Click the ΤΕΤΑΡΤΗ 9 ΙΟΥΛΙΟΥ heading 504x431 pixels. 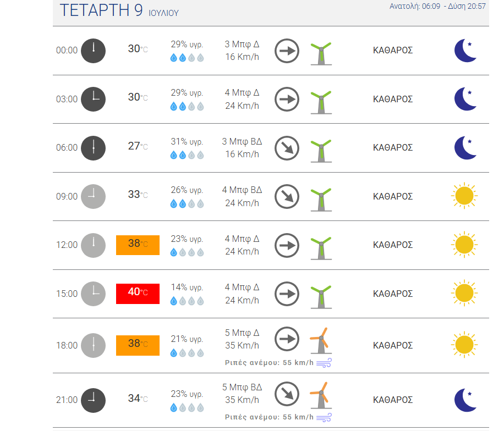pyautogui.click(x=119, y=10)
